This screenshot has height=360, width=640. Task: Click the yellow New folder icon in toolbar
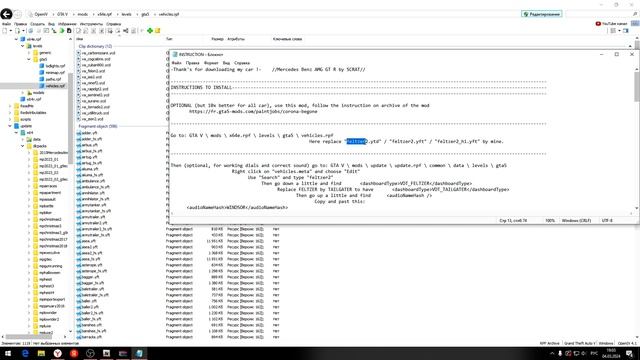pyautogui.click(x=158, y=31)
